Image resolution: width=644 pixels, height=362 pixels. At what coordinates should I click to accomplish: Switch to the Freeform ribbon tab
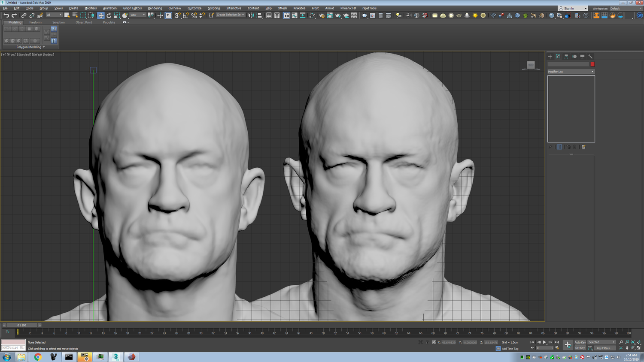(35, 22)
